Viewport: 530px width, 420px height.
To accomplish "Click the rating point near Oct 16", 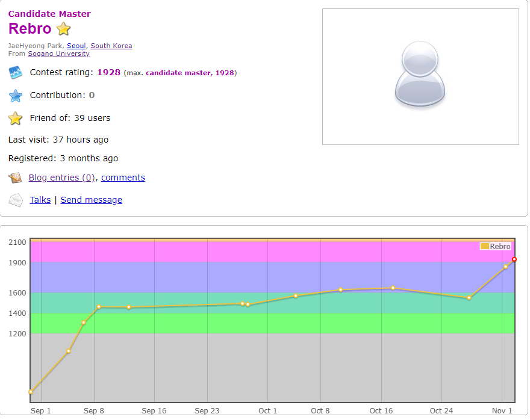I will point(393,288).
